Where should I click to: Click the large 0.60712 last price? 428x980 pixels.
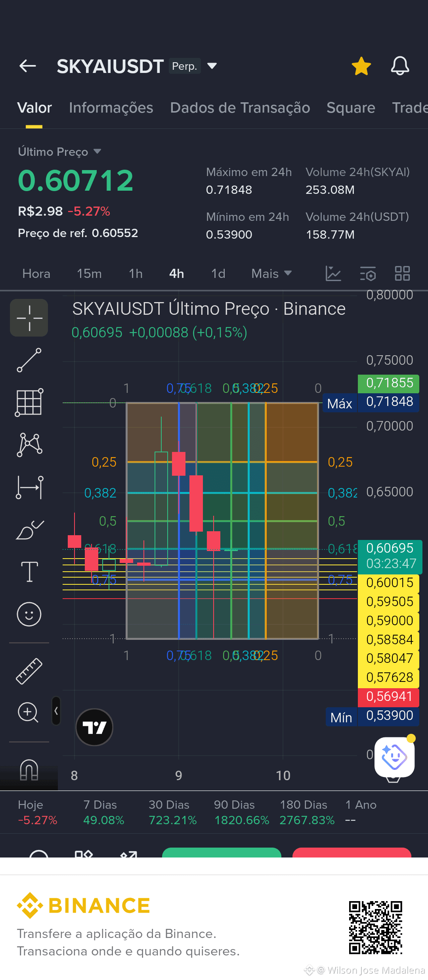76,181
